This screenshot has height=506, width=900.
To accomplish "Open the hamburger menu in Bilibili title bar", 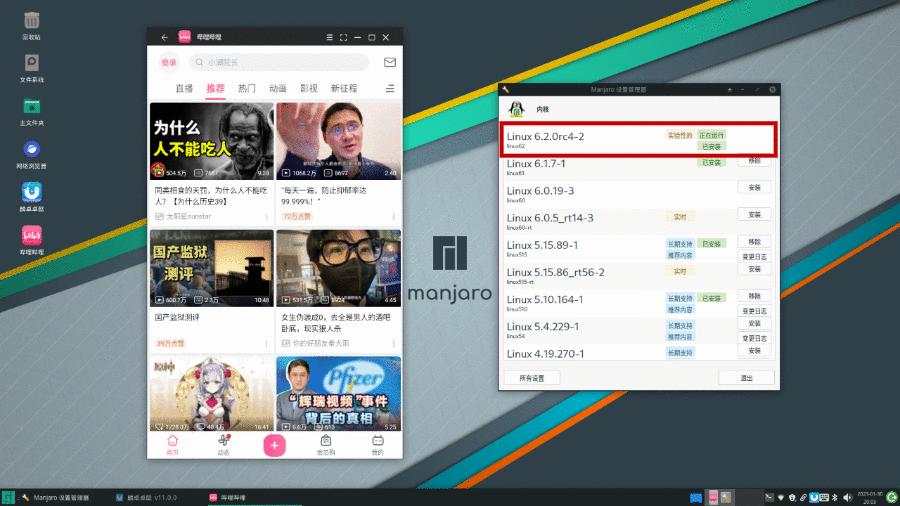I will point(329,38).
